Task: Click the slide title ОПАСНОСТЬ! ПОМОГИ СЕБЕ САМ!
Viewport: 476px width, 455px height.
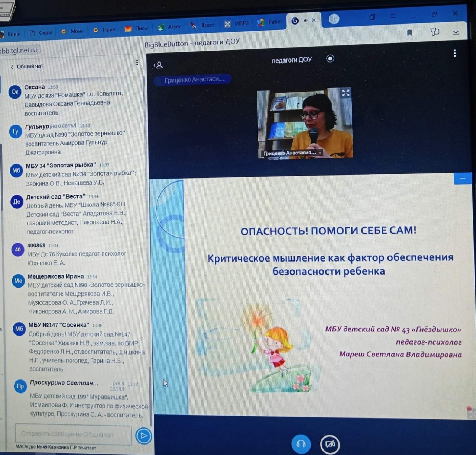Action: tap(328, 231)
